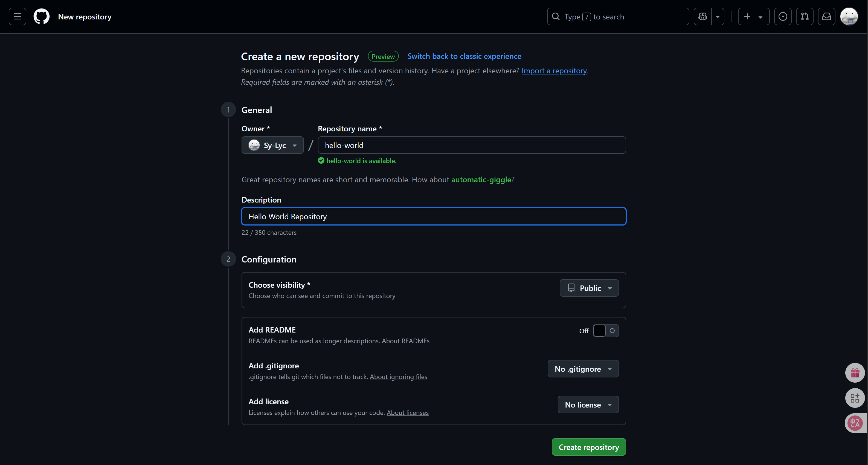This screenshot has height=465, width=868.
Task: Click the hello-world is available message
Action: 357,161
